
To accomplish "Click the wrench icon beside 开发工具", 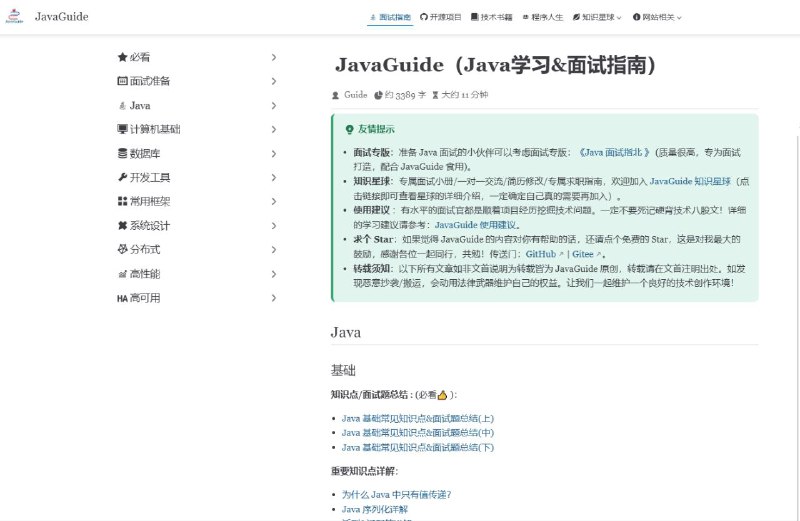I will pos(122,178).
